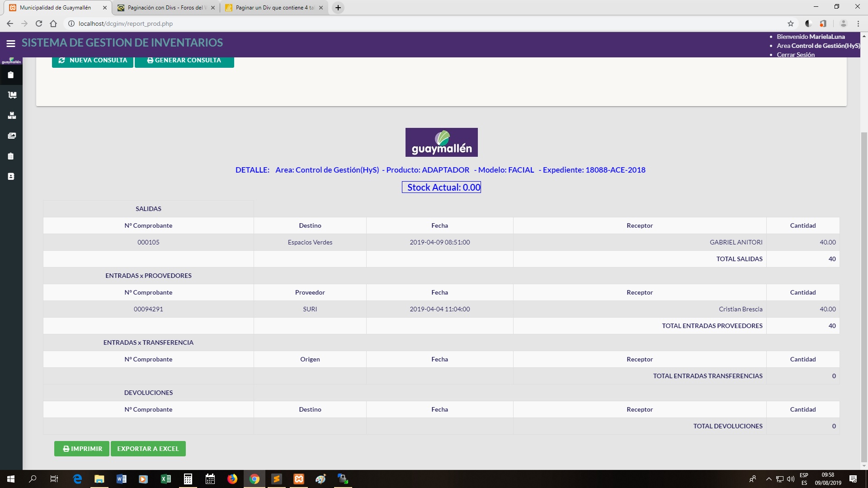Close the Paginación con Divs tab

213,8
